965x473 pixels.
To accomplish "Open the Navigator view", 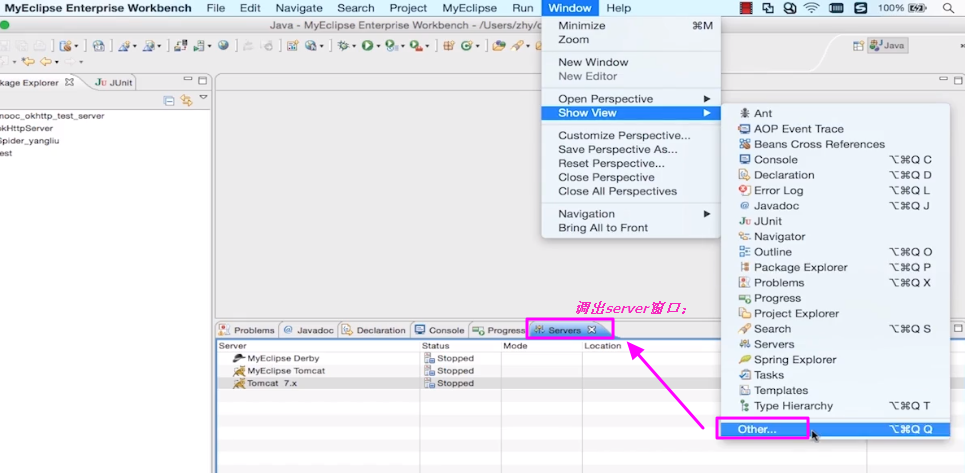I will coord(836,236).
